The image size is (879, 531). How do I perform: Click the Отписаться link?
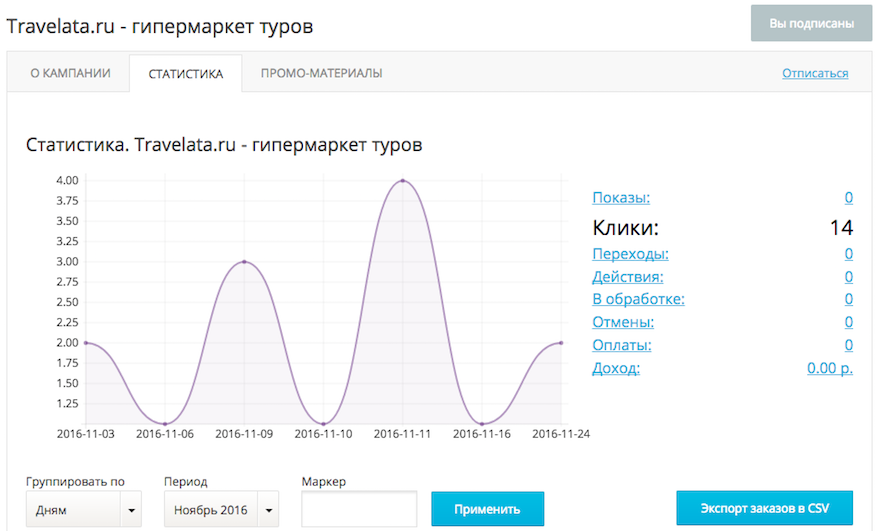pyautogui.click(x=815, y=73)
